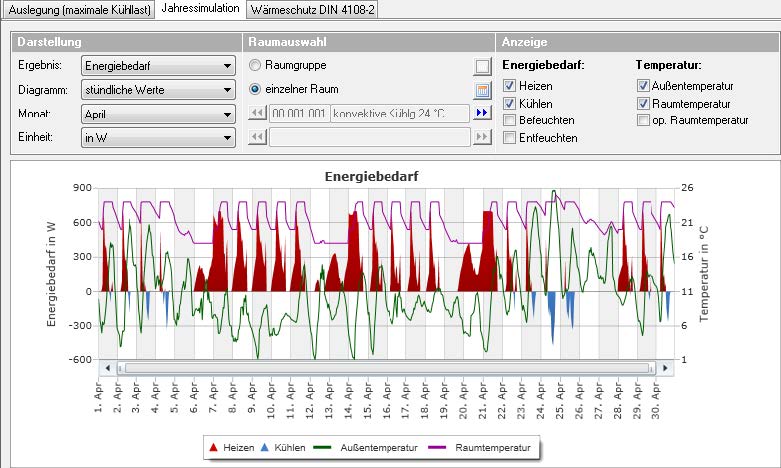Click the table icon beside einzelner Raum
This screenshot has height=468, width=781.
(x=482, y=91)
